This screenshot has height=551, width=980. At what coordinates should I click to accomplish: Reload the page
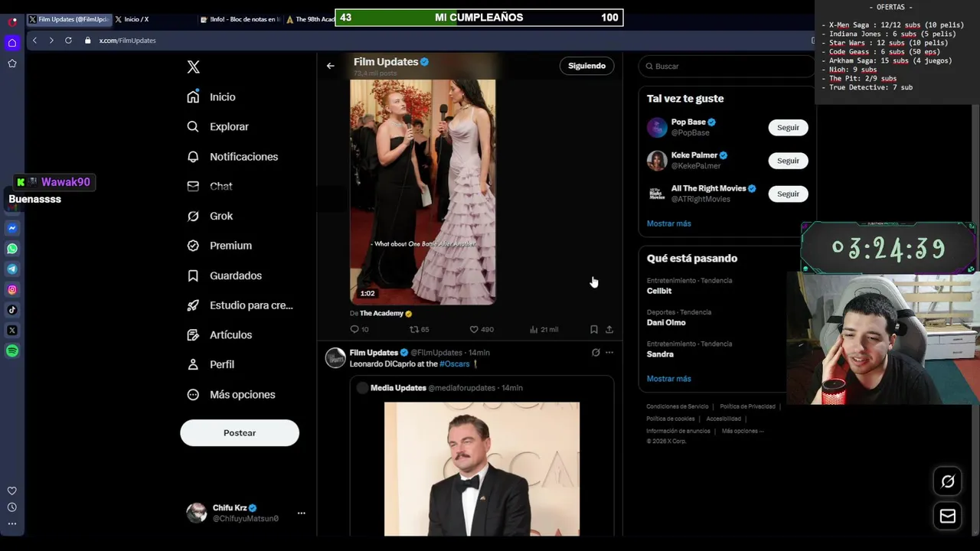(x=68, y=41)
